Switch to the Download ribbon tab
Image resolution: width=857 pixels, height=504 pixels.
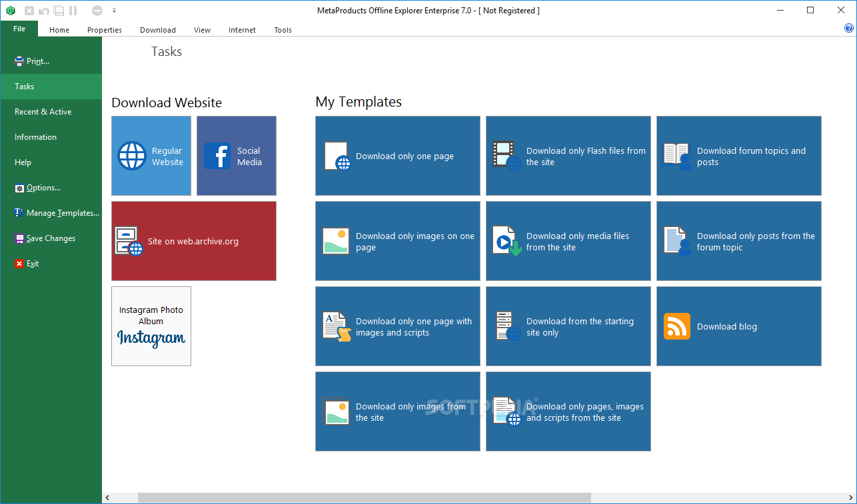(x=158, y=30)
